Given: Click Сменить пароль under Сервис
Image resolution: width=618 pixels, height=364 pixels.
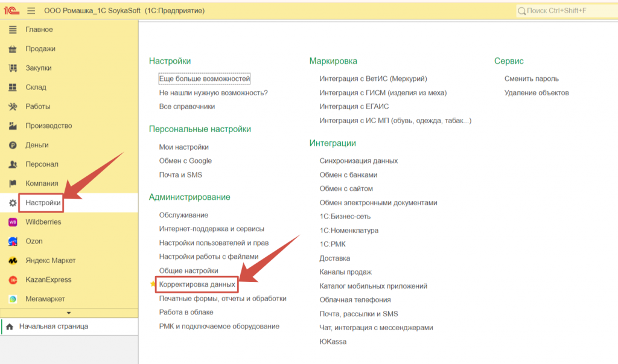Looking at the screenshot, I should pyautogui.click(x=531, y=79).
